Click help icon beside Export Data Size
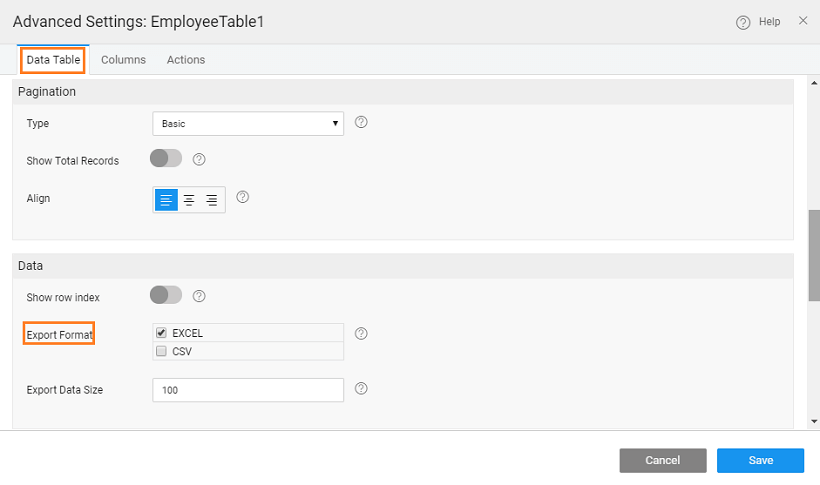The image size is (820, 485). click(x=362, y=389)
